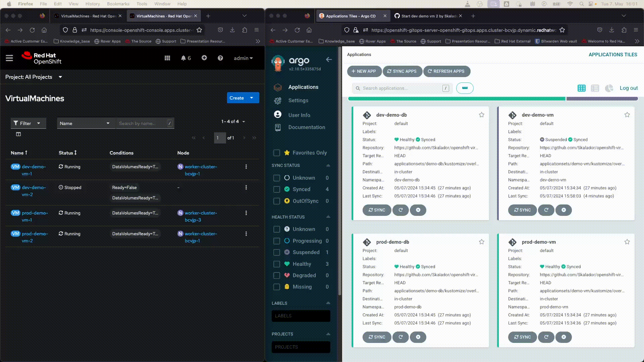The image size is (644, 362).
Task: Favorite the dev-demo-db application star
Action: pos(482,115)
